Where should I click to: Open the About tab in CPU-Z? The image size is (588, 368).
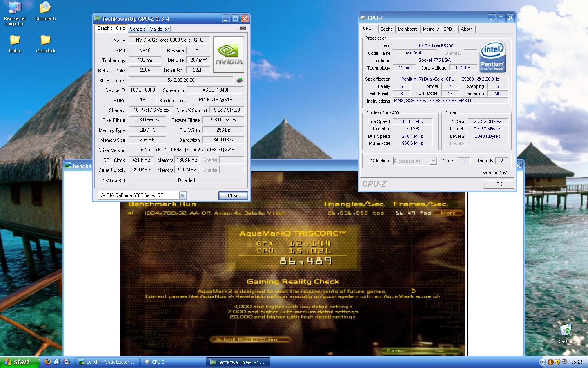(x=467, y=29)
